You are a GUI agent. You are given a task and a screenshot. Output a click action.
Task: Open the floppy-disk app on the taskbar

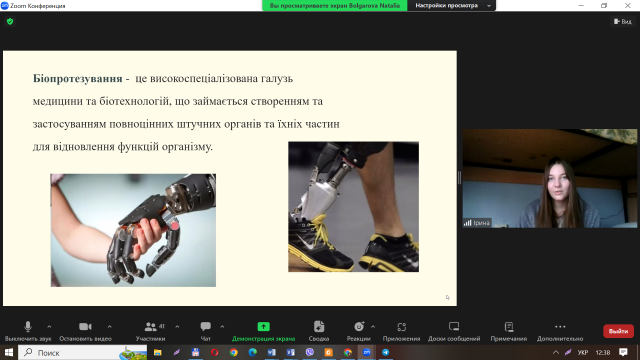pyautogui.click(x=196, y=352)
